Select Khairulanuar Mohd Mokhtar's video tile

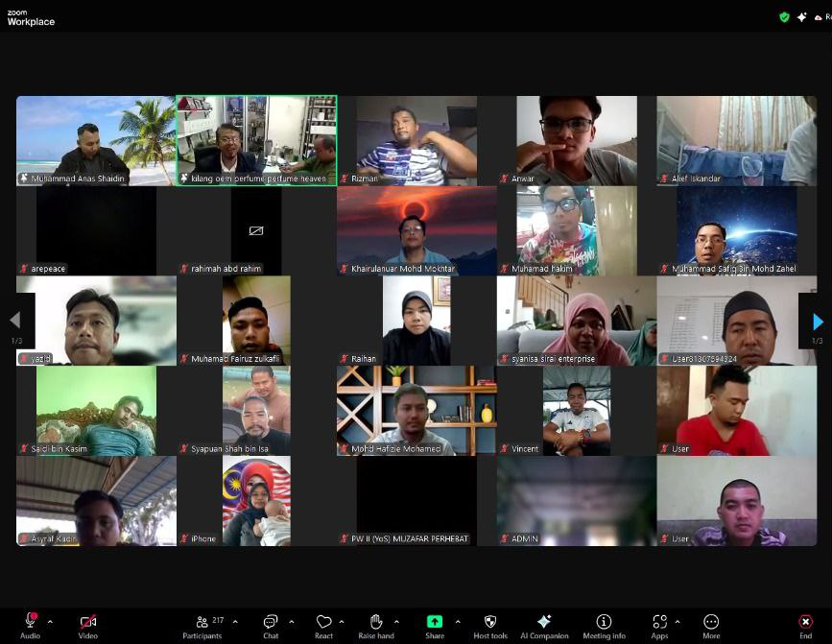(x=416, y=230)
